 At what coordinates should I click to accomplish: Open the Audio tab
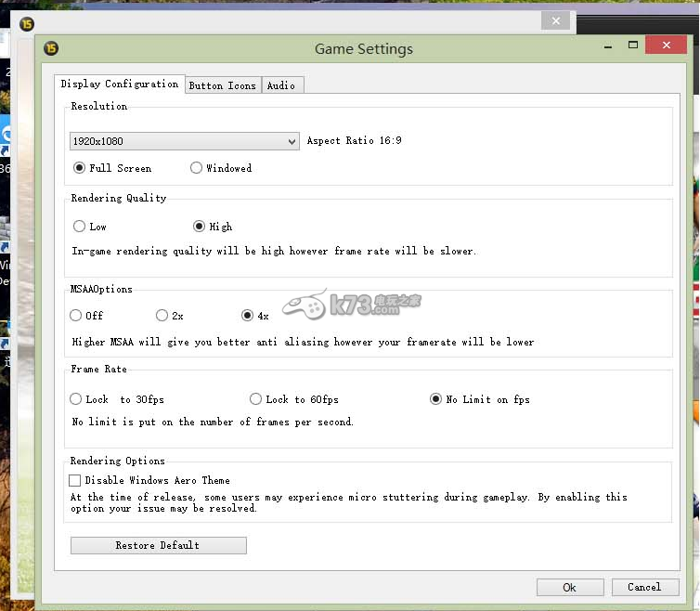click(281, 85)
